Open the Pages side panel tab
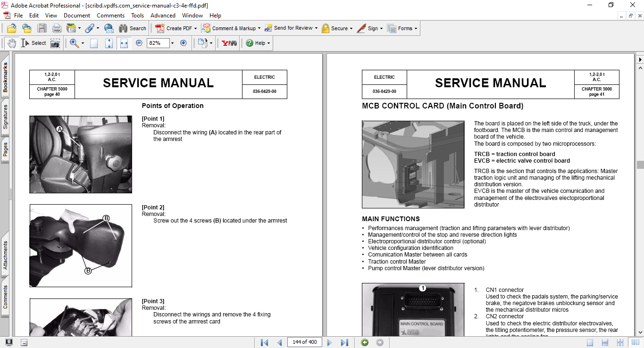This screenshot has height=348, width=644. (x=5, y=149)
